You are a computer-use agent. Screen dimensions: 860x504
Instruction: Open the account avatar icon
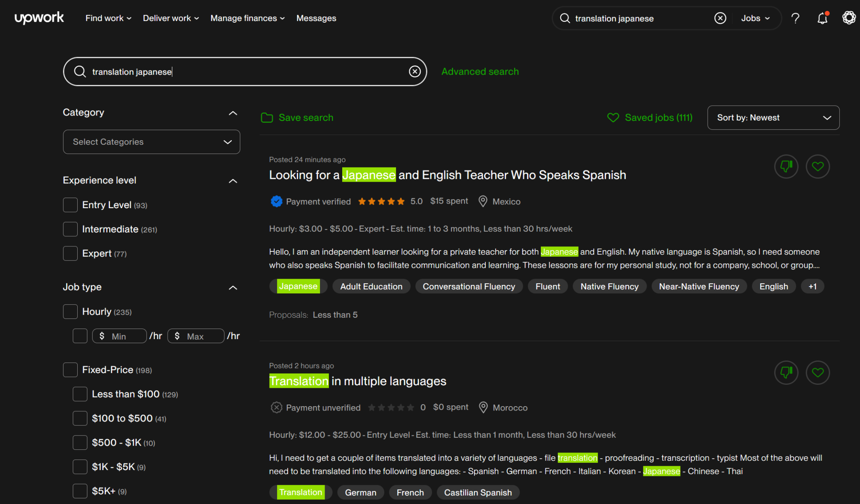[849, 18]
